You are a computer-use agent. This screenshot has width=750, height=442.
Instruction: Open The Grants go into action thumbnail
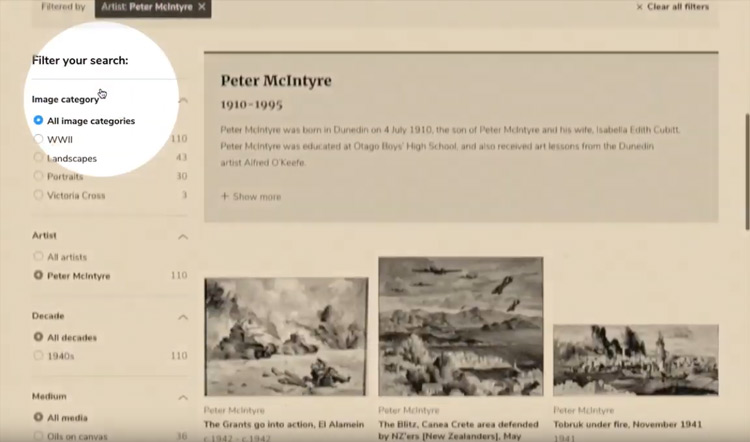point(286,337)
